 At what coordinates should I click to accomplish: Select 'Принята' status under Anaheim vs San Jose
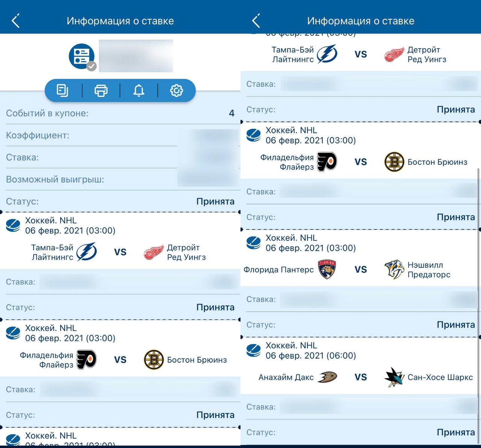click(456, 433)
